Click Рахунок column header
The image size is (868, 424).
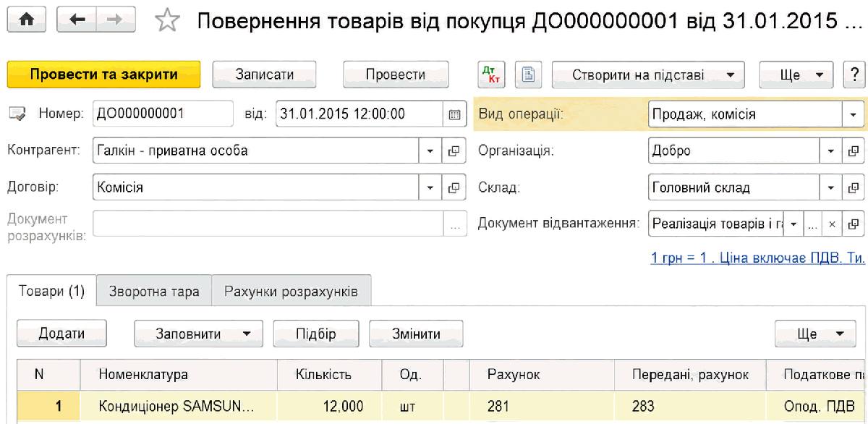(x=542, y=375)
